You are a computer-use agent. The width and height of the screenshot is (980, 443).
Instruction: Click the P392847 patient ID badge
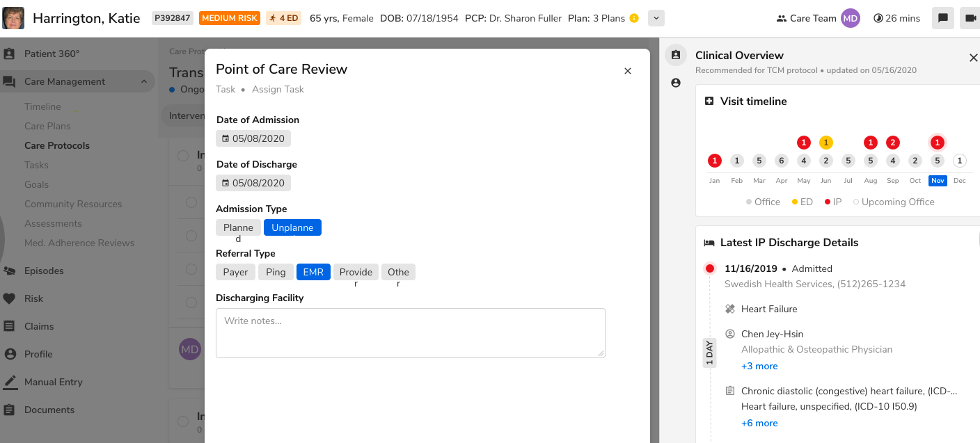(173, 18)
